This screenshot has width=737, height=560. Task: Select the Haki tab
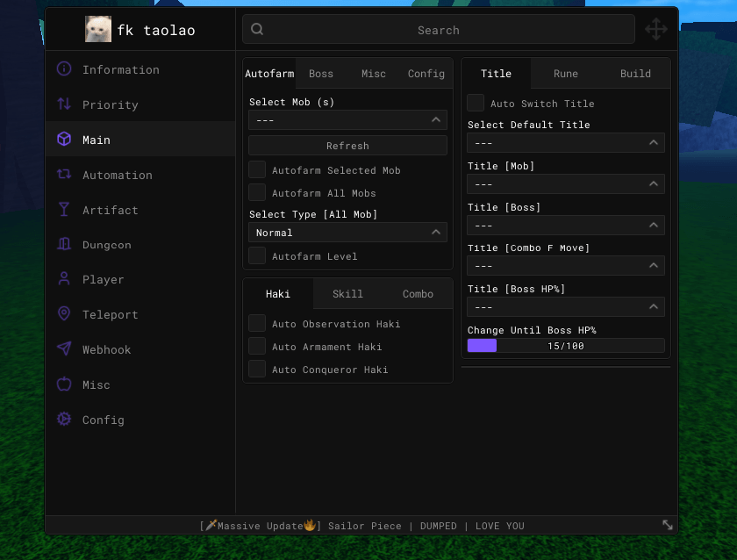[278, 294]
